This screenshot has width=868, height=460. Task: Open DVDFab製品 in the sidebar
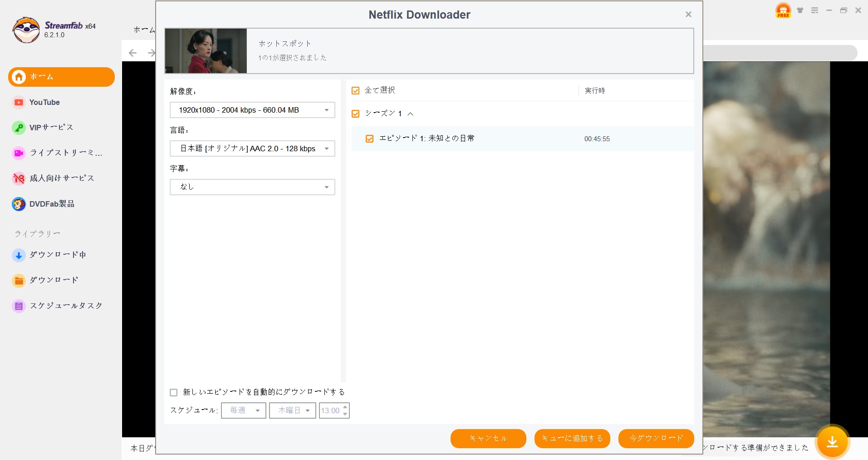52,204
